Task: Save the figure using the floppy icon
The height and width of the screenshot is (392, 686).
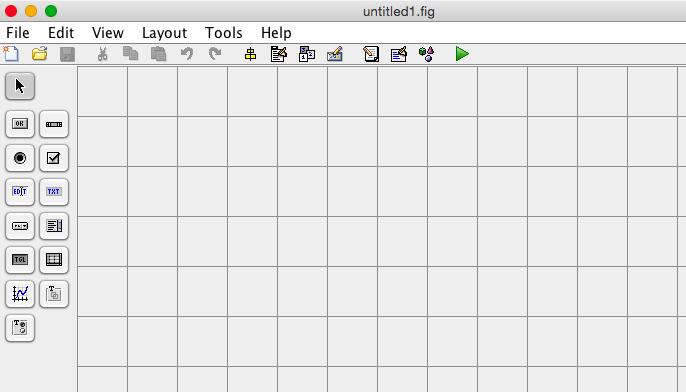Action: tap(67, 54)
